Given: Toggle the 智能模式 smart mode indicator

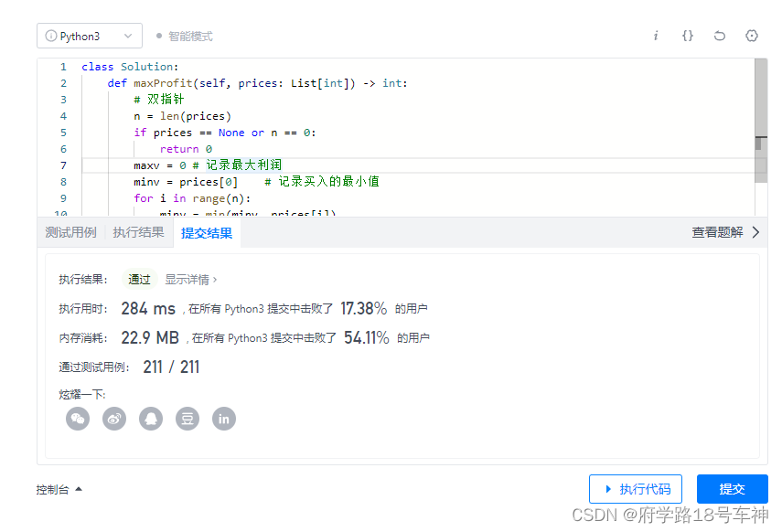Looking at the screenshot, I should tap(184, 37).
